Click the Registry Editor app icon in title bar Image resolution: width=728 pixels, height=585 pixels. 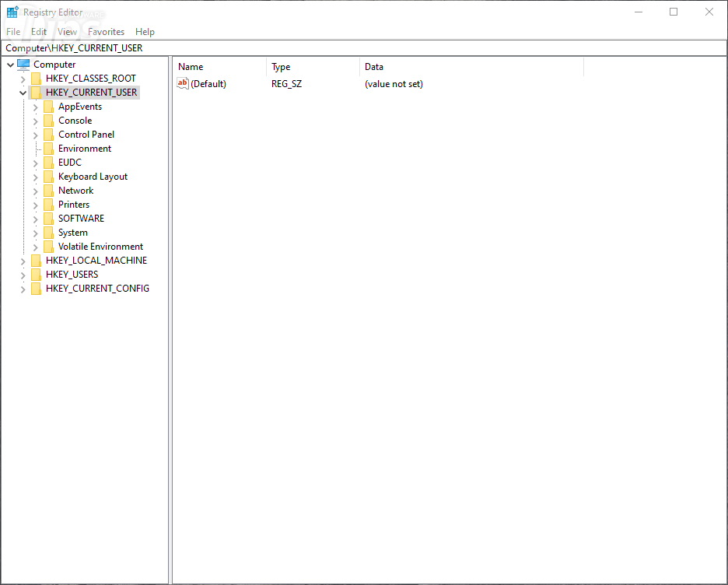click(12, 12)
